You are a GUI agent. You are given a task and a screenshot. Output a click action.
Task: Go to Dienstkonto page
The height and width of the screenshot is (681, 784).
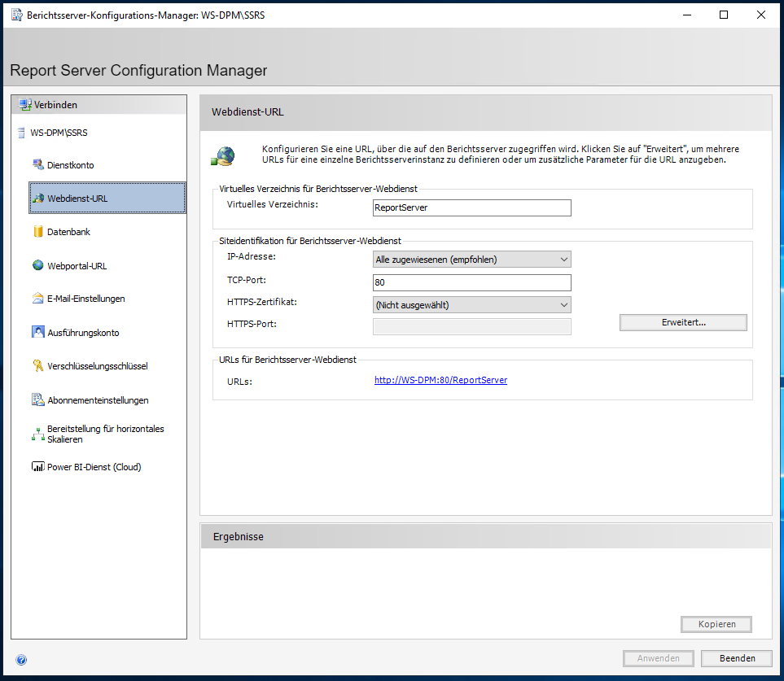71,165
